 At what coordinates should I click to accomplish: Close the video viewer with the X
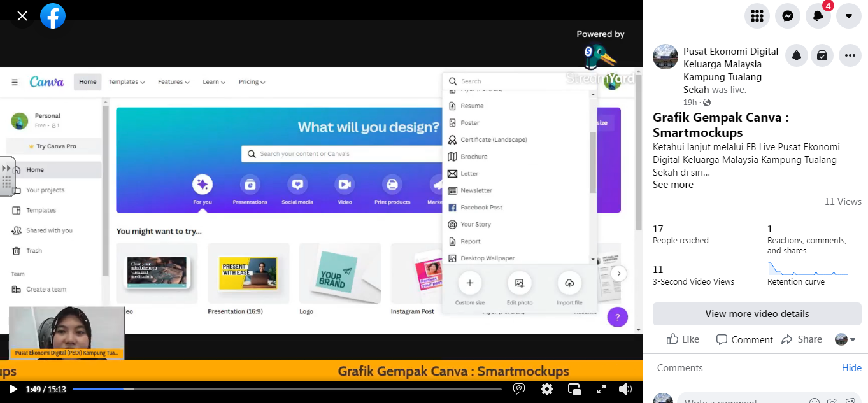(22, 16)
